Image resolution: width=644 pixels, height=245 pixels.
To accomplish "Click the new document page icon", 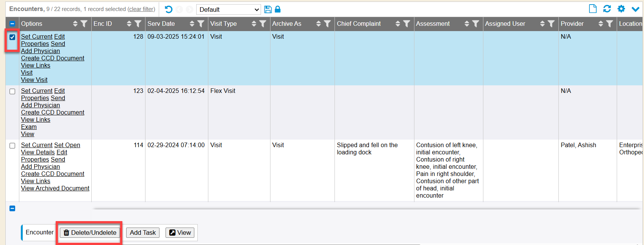I will coord(593,9).
